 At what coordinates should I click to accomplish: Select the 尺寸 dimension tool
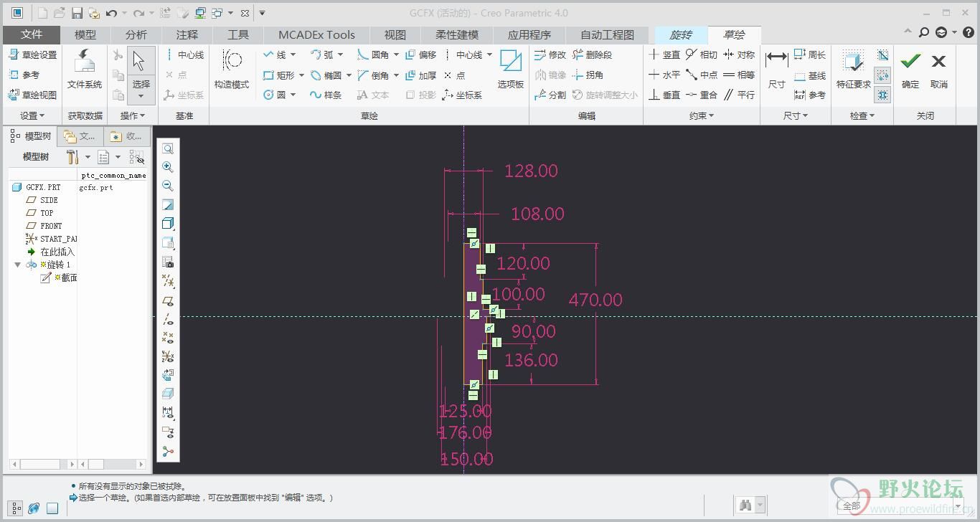[x=776, y=62]
